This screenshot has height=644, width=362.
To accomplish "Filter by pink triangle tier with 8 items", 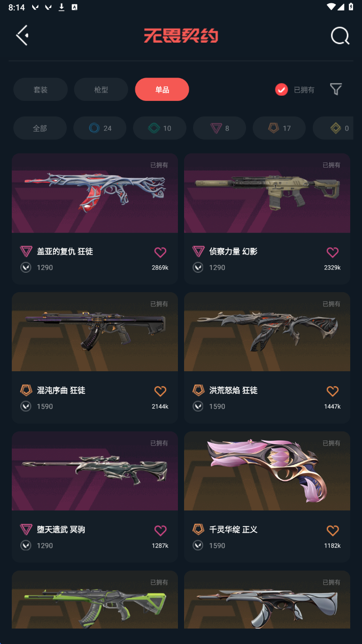I will 220,128.
